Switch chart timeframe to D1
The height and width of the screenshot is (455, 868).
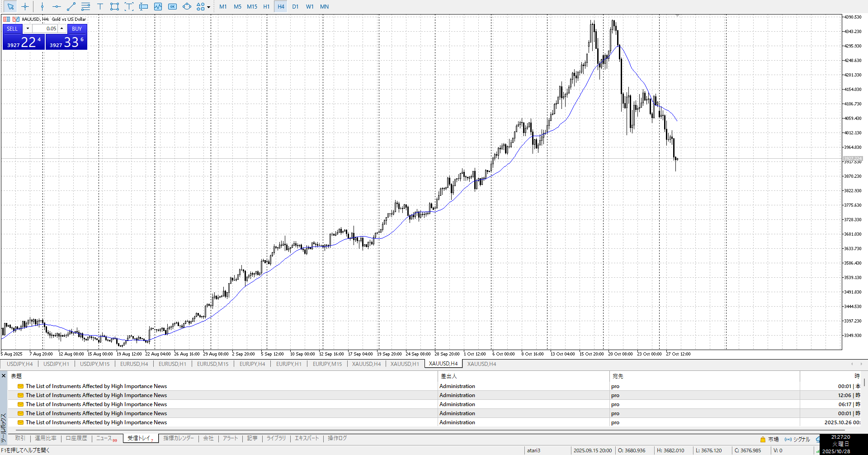pos(295,7)
